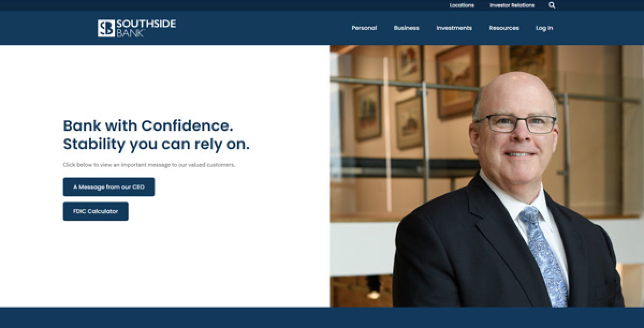The height and width of the screenshot is (328, 644).
Task: Open the FDIC Calculator button
Action: tap(96, 211)
